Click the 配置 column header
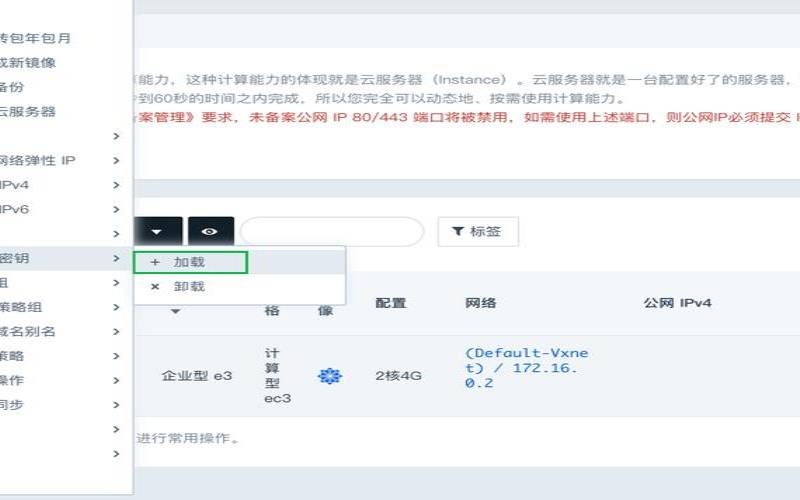Screen dimensions: 800x500 pos(390,303)
